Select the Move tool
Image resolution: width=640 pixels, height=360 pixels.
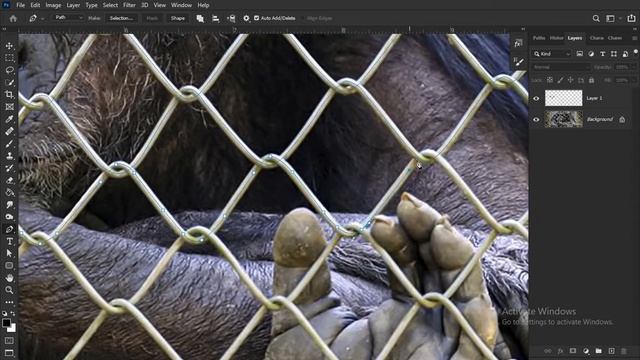pyautogui.click(x=9, y=46)
